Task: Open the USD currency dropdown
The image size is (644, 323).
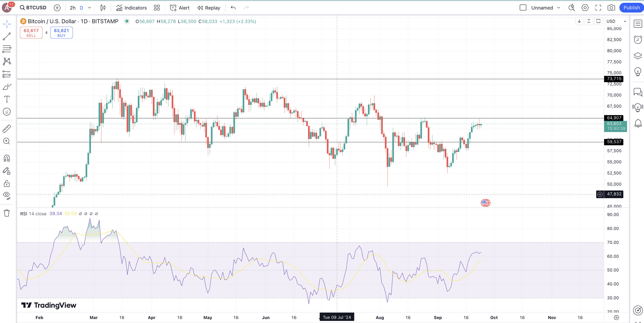Action: pos(616,21)
